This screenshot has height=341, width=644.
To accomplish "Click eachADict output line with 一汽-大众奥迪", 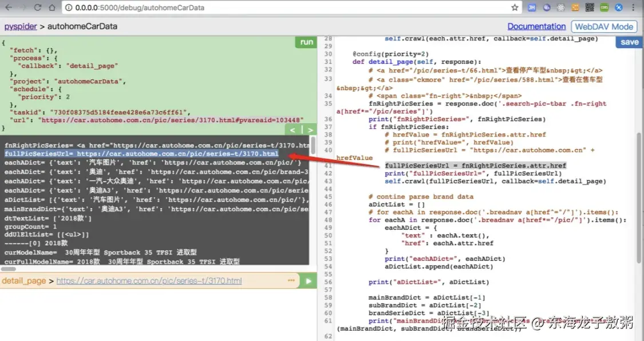I will [156, 181].
